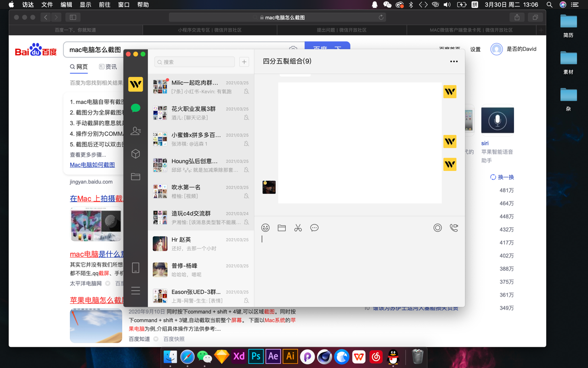Open 是否的David Baidu account
The image size is (588, 368).
pyautogui.click(x=514, y=49)
